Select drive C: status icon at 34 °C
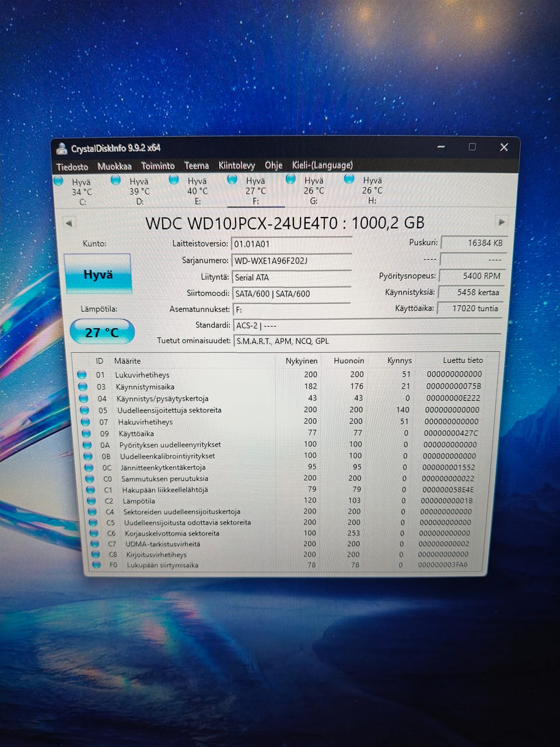 point(58,181)
